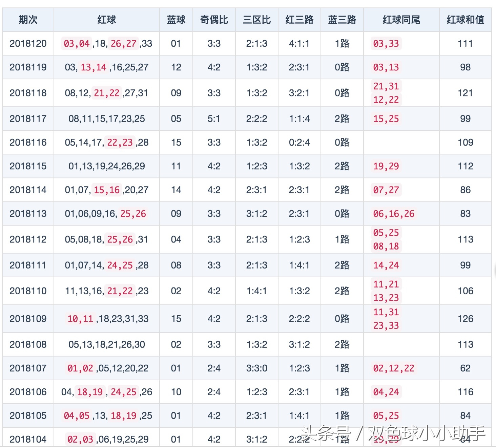Click the 奇偶比 column header

(x=214, y=20)
